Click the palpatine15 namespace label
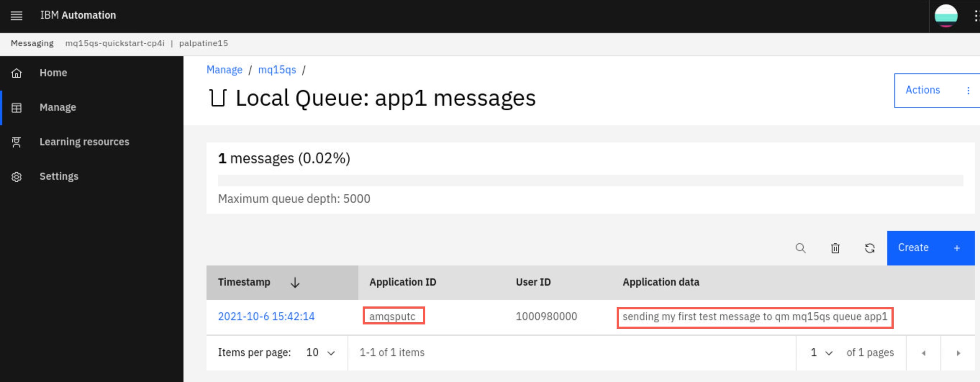Viewport: 980px width, 382px height. click(204, 44)
